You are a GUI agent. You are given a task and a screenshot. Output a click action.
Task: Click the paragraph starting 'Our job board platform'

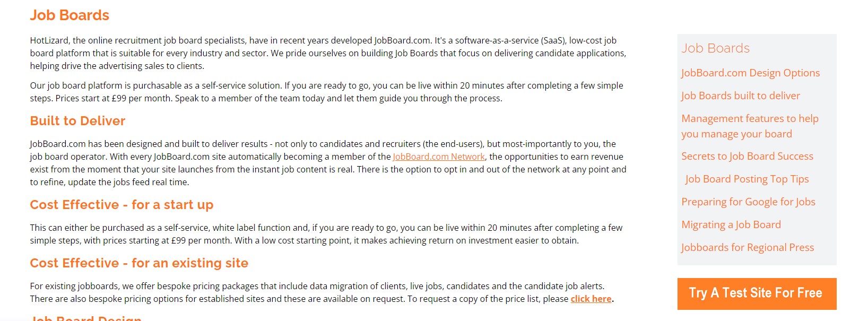coord(326,92)
